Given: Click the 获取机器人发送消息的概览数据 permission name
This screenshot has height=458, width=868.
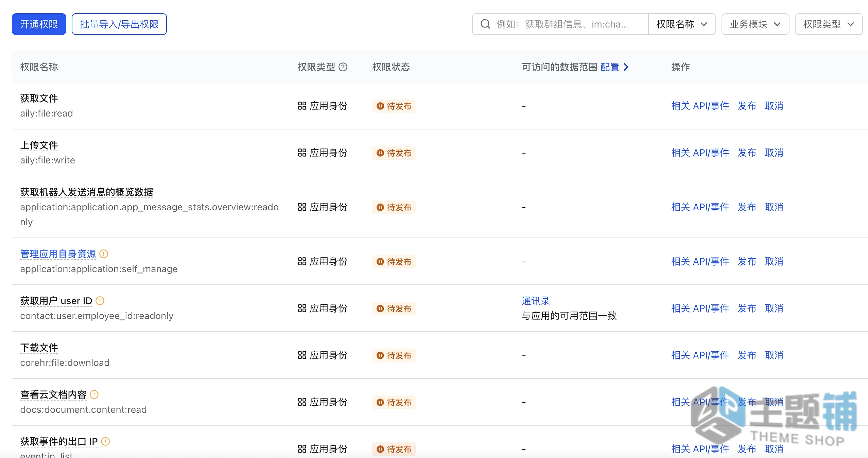Looking at the screenshot, I should [87, 192].
